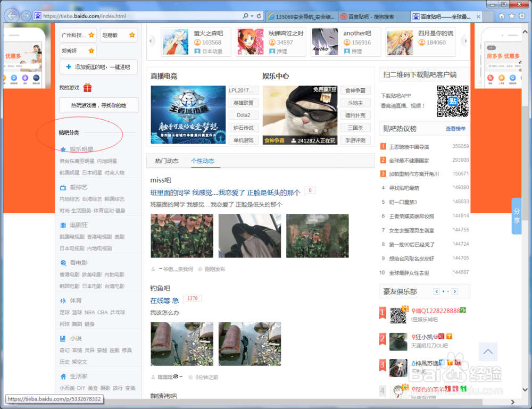The width and height of the screenshot is (532, 409).
Task: Click the 港台东南亚明星 subcategory link
Action: [x=77, y=161]
